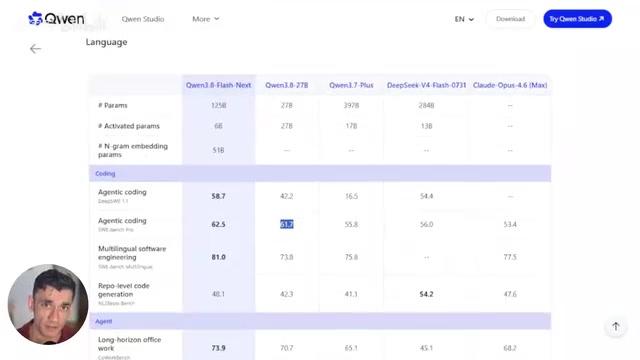Click the bold 62.5 score
Viewport: 640px width, 360px height.
(x=218, y=224)
